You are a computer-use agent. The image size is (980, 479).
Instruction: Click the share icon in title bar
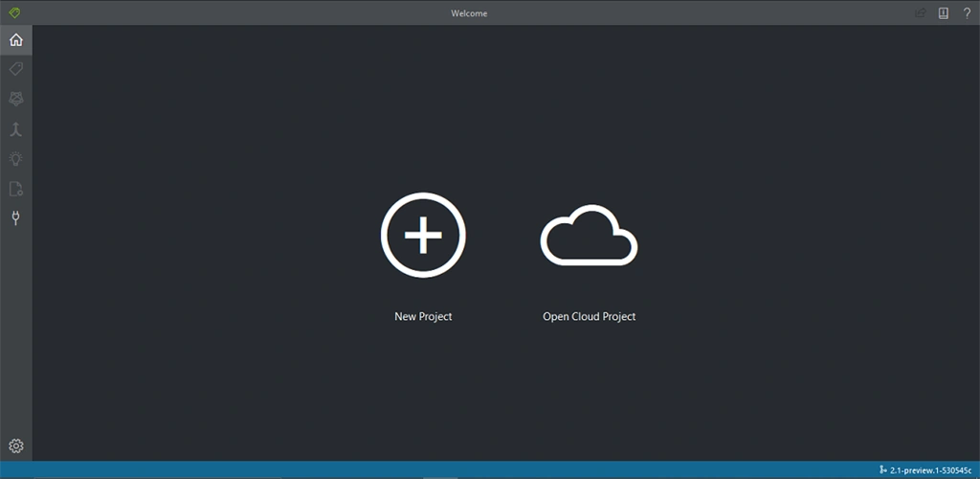click(x=920, y=13)
